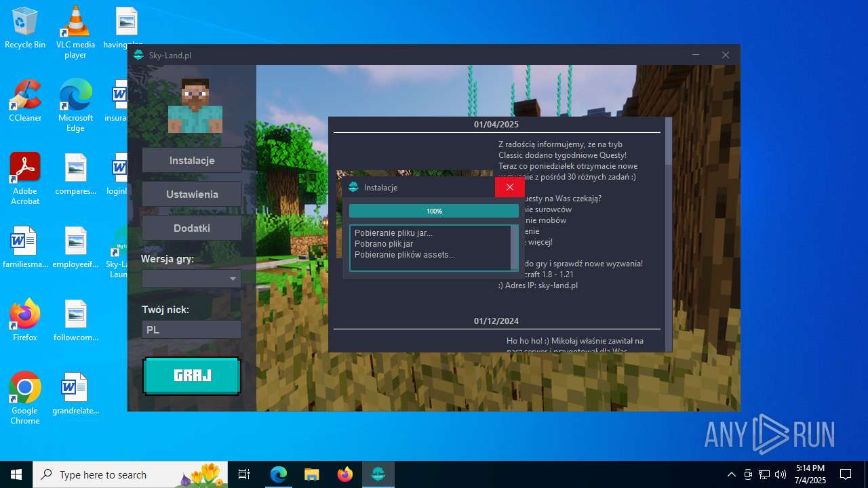The width and height of the screenshot is (868, 488).
Task: Open VLC media player desktop shortcut
Action: 75,33
